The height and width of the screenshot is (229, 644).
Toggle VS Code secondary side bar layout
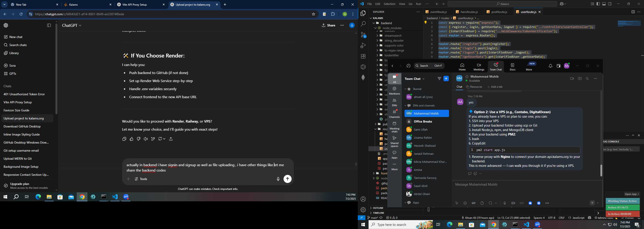610,4
